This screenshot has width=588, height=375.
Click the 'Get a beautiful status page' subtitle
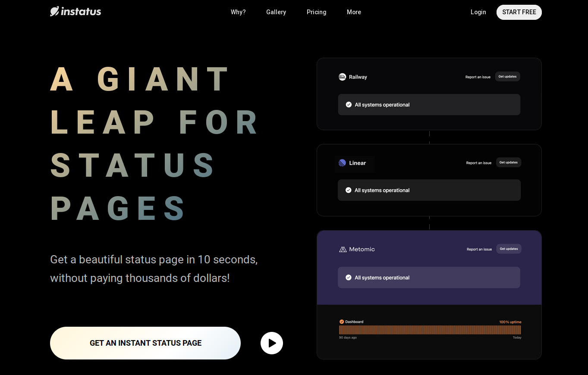pyautogui.click(x=154, y=269)
